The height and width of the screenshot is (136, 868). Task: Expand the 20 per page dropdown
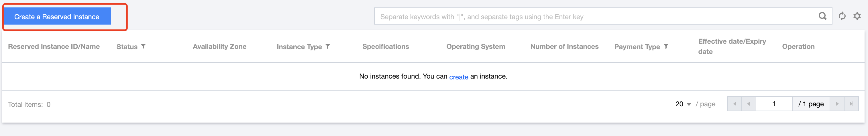coord(683,104)
